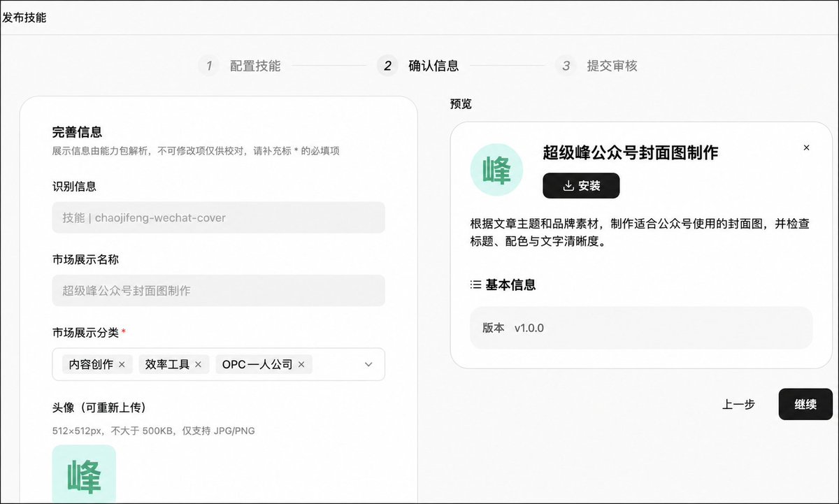This screenshot has height=504, width=839.
Task: Select step 1 配置技能
Action: coord(240,66)
